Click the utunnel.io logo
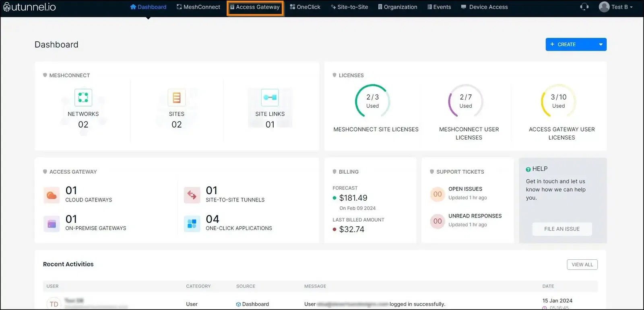The image size is (644, 310). [x=29, y=7]
